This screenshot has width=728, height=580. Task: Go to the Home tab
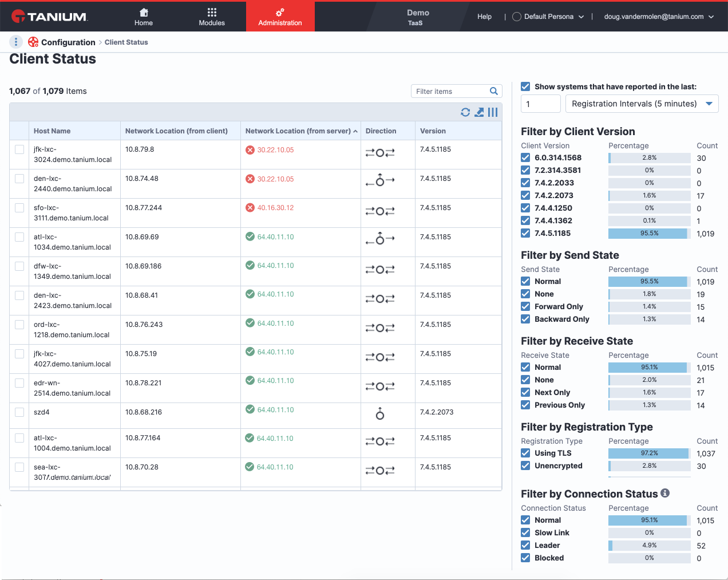[144, 17]
